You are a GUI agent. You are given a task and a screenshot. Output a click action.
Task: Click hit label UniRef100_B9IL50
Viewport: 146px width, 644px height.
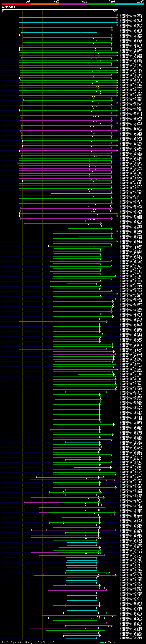pos(131,42)
